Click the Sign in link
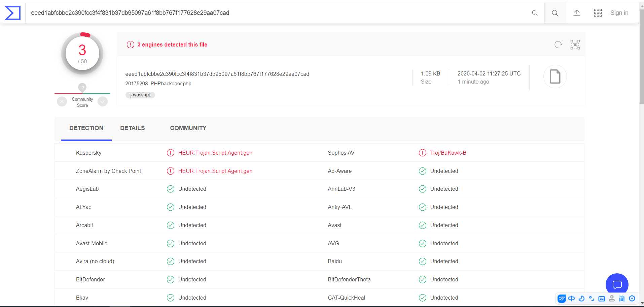The width and height of the screenshot is (644, 307). (x=619, y=13)
